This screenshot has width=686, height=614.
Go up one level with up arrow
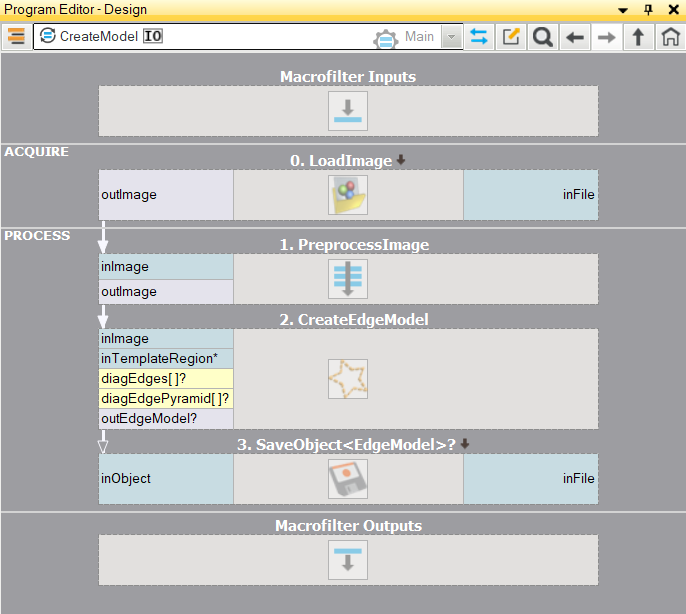(x=637, y=37)
